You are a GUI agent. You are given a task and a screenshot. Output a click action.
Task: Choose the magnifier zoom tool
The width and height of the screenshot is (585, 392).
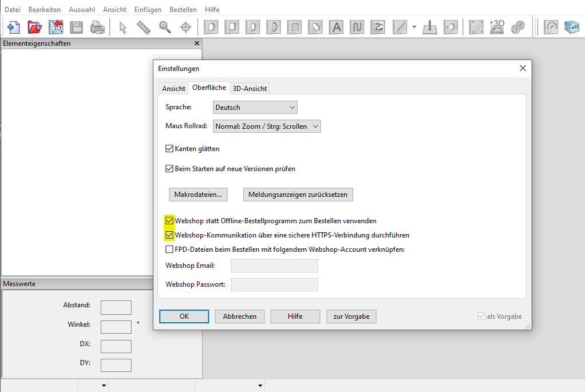(x=165, y=27)
